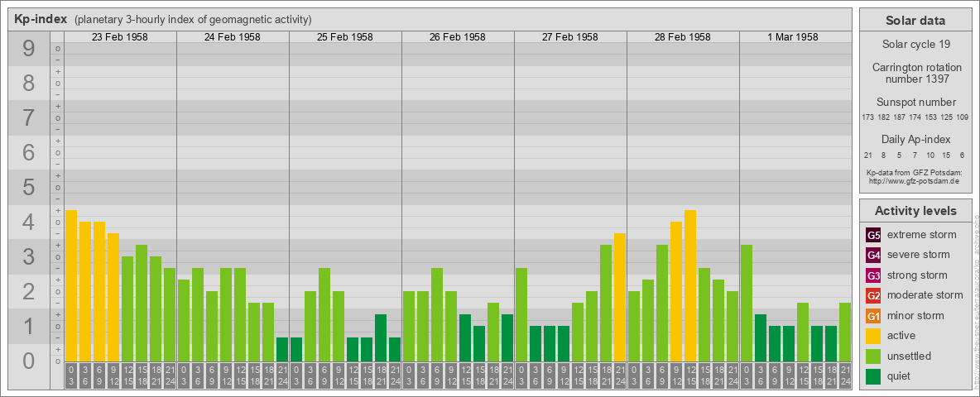Click the Kp scale number 5
Viewport: 980px width, 397px height.
[29, 187]
